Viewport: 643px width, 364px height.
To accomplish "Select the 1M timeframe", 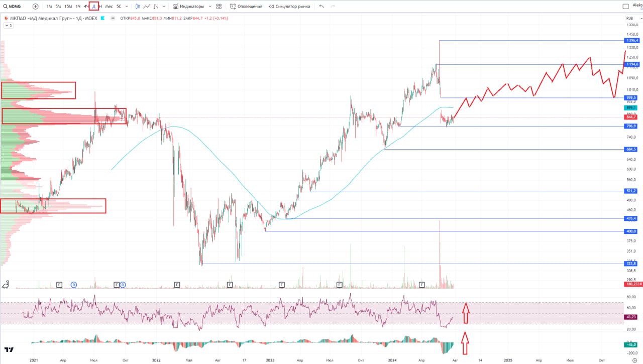I will point(49,7).
